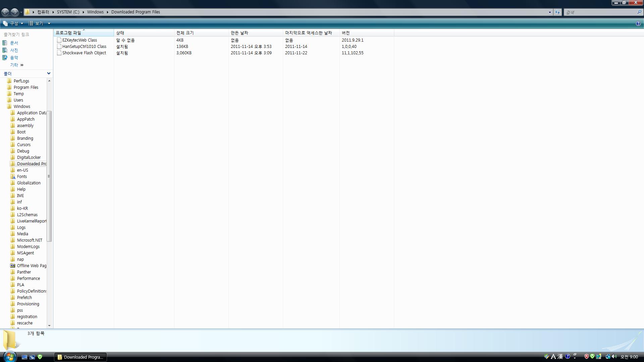Expand breadcrumb arrow after SYSTEM (C:)

[83, 12]
